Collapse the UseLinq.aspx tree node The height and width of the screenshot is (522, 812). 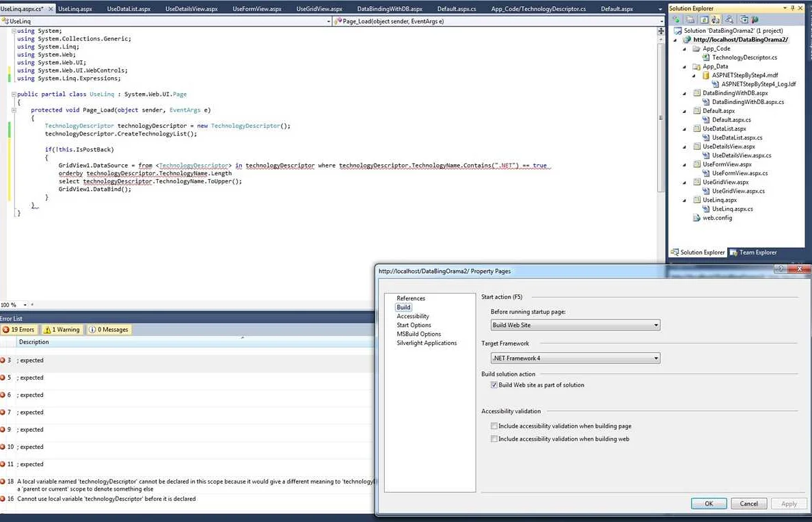(x=685, y=200)
